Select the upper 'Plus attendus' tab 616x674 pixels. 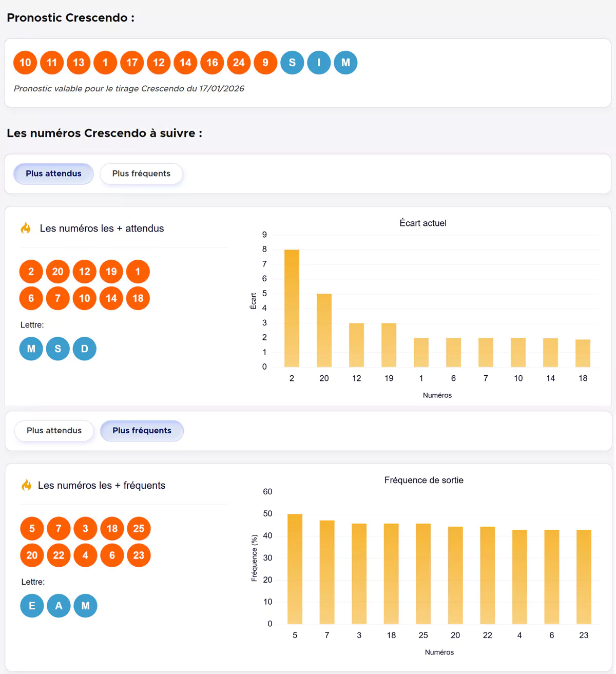click(x=53, y=174)
